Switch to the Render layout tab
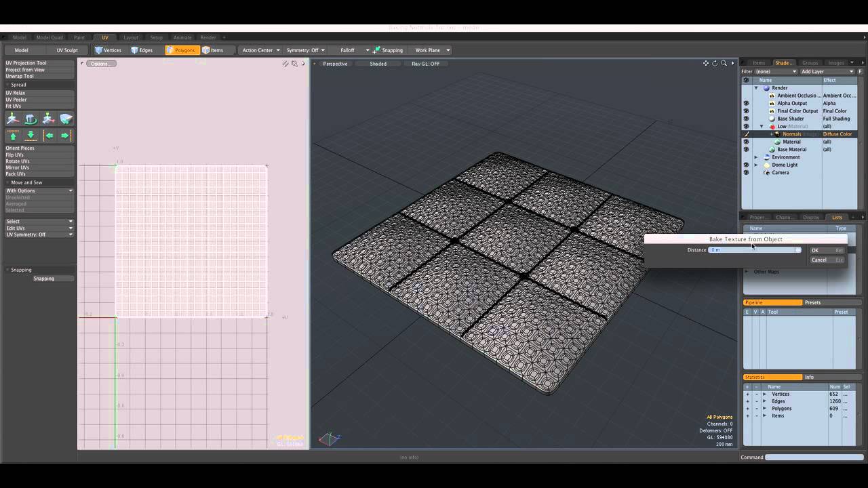The image size is (868, 488). coord(208,37)
